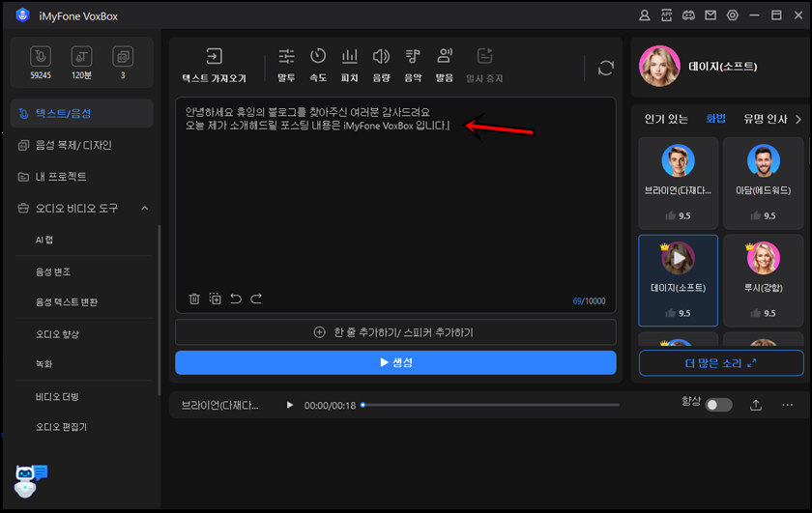Switch to the 유명 인사 voice tab
The image size is (812, 513).
pos(766,119)
